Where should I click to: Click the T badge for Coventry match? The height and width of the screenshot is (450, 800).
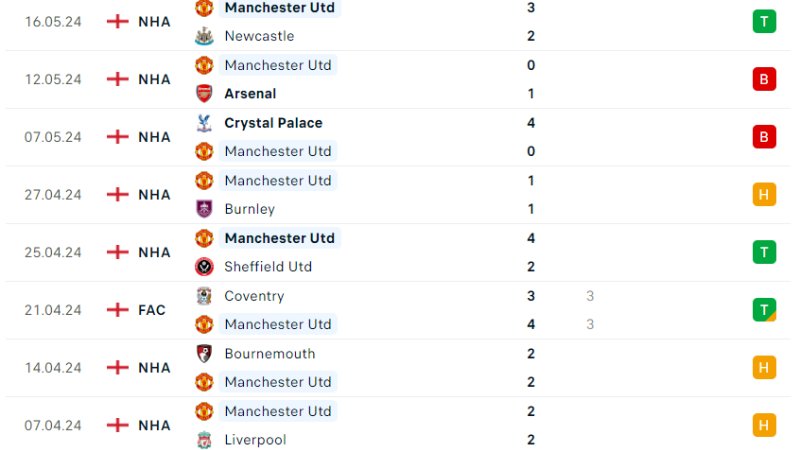(x=764, y=310)
